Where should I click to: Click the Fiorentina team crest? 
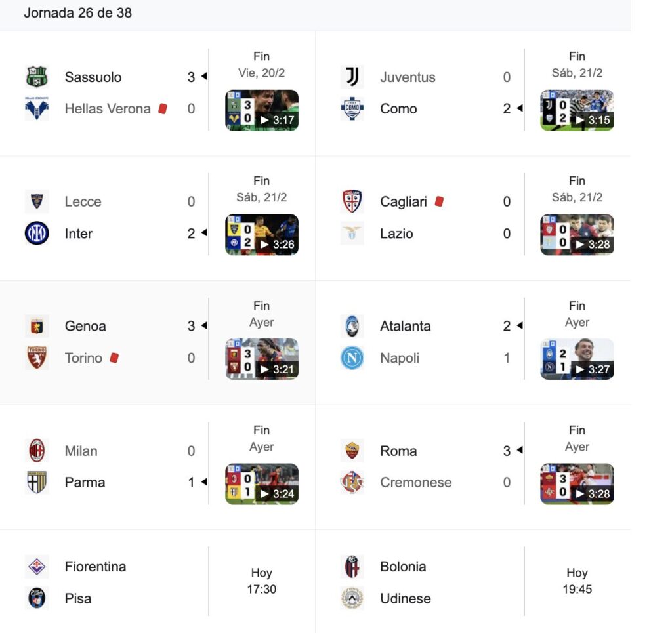(37, 566)
